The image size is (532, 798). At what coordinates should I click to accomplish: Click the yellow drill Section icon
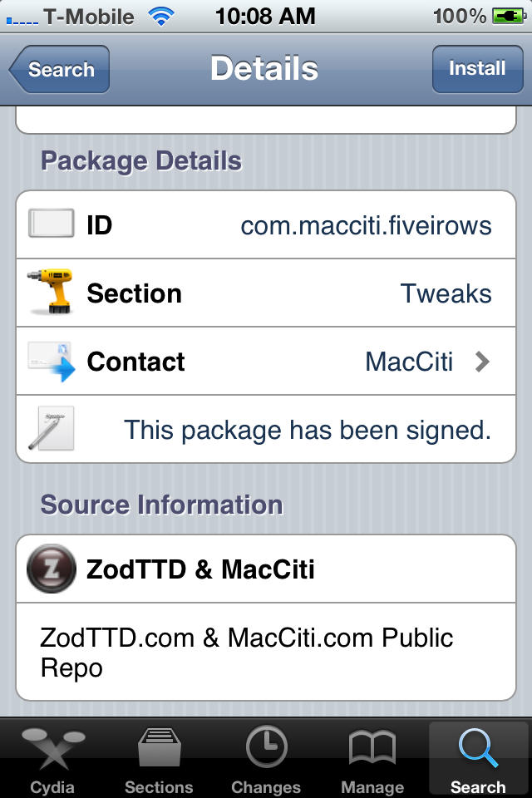[50, 292]
